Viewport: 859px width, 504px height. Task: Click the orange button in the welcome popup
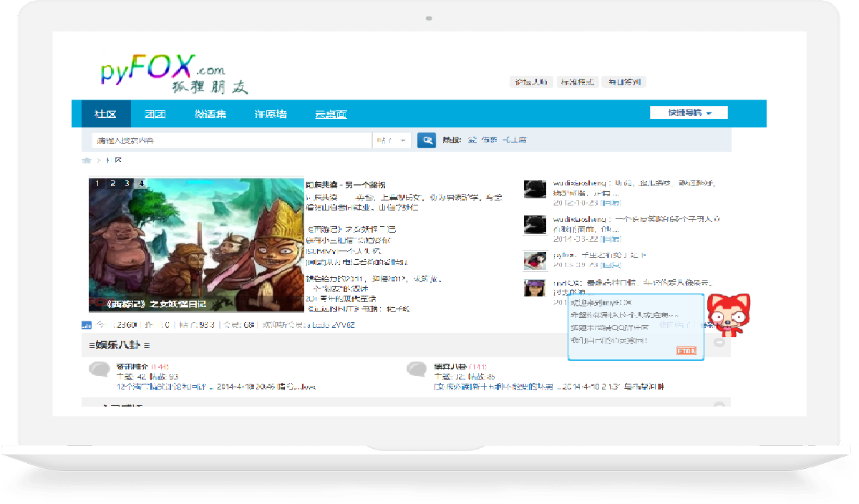(686, 351)
